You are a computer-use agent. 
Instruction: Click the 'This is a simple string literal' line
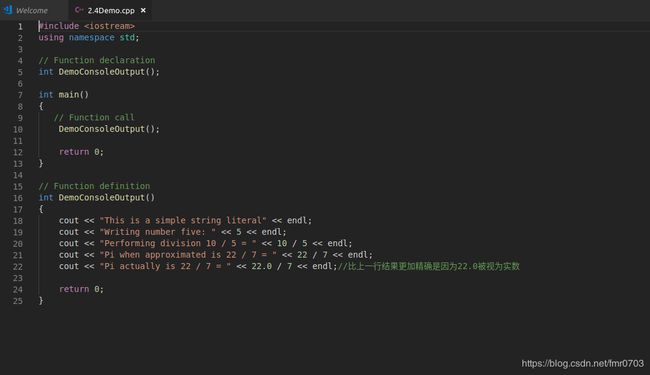click(185, 221)
